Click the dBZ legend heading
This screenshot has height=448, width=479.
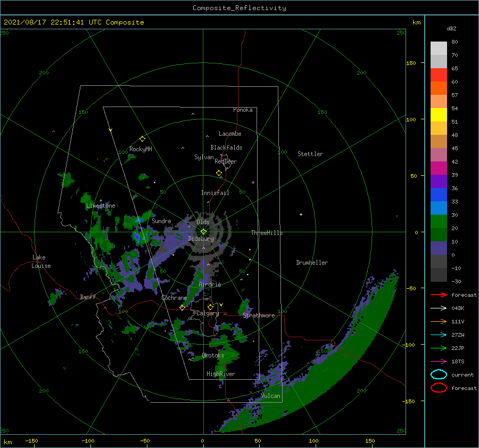451,28
